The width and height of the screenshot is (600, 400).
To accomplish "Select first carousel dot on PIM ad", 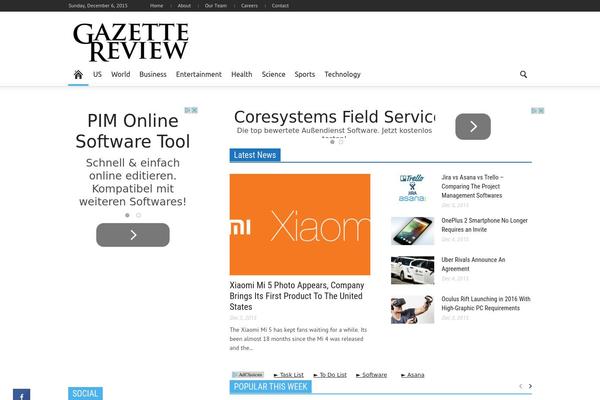I will point(127,215).
